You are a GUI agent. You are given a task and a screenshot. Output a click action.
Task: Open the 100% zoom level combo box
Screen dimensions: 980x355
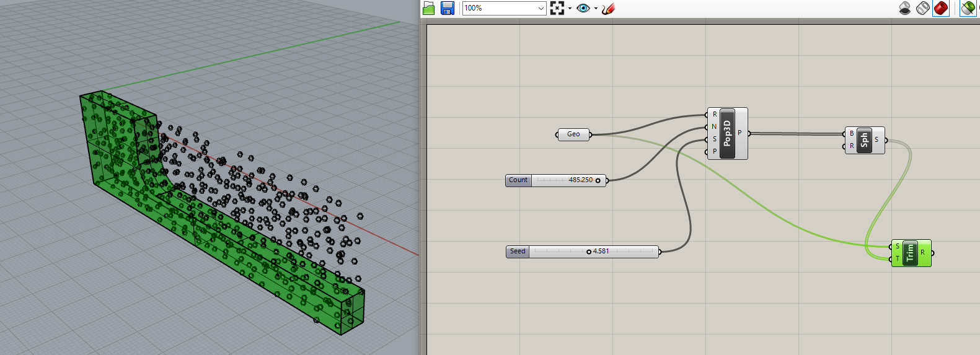click(504, 8)
